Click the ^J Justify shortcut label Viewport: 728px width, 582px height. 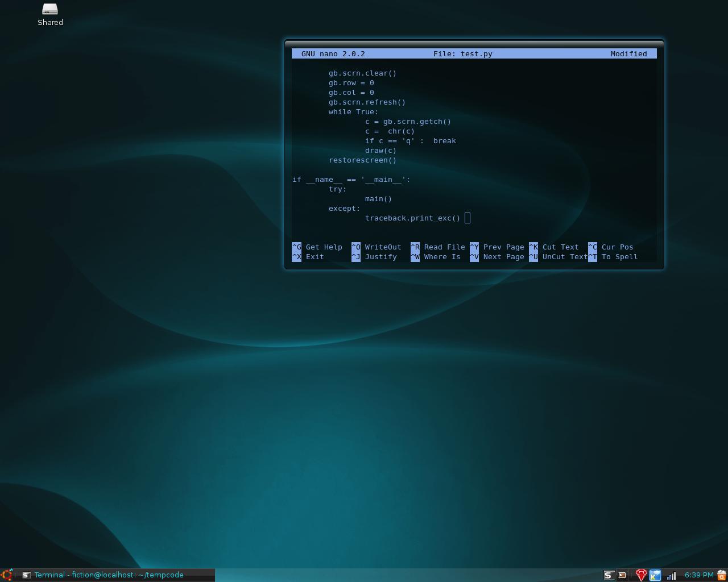coord(374,256)
